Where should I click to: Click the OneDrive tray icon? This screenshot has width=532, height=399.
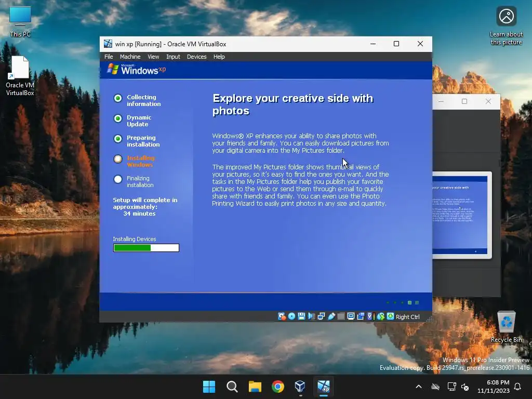click(435, 387)
